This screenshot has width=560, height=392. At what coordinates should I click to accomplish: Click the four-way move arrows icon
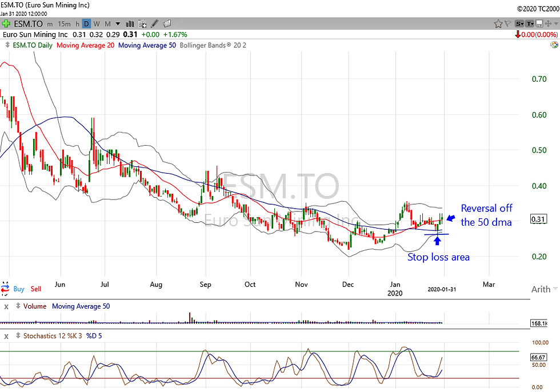tap(548, 24)
